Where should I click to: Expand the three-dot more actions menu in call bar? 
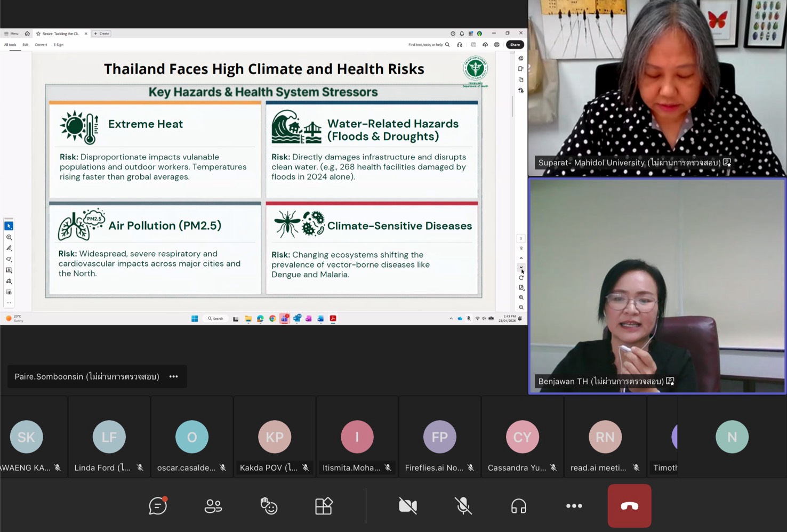[574, 506]
